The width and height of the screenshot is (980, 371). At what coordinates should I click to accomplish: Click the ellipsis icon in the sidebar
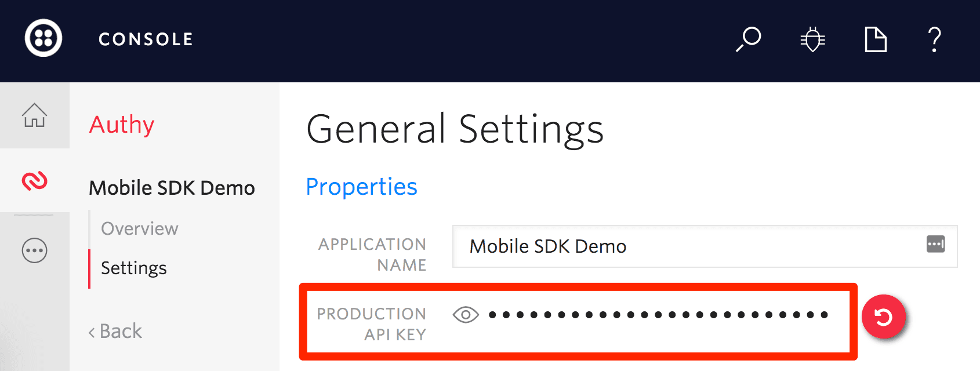pos(35,250)
